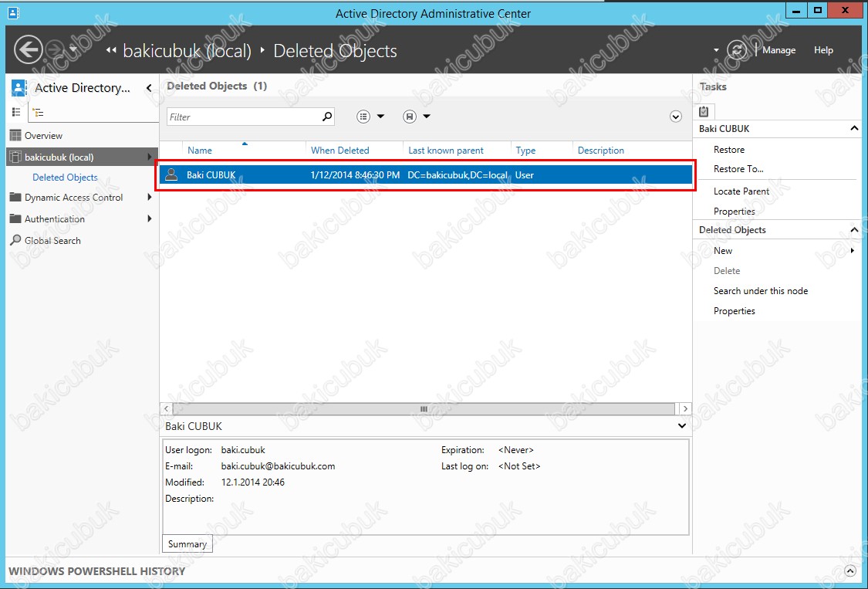Click the Active Directory navigation pane icon

[19, 87]
